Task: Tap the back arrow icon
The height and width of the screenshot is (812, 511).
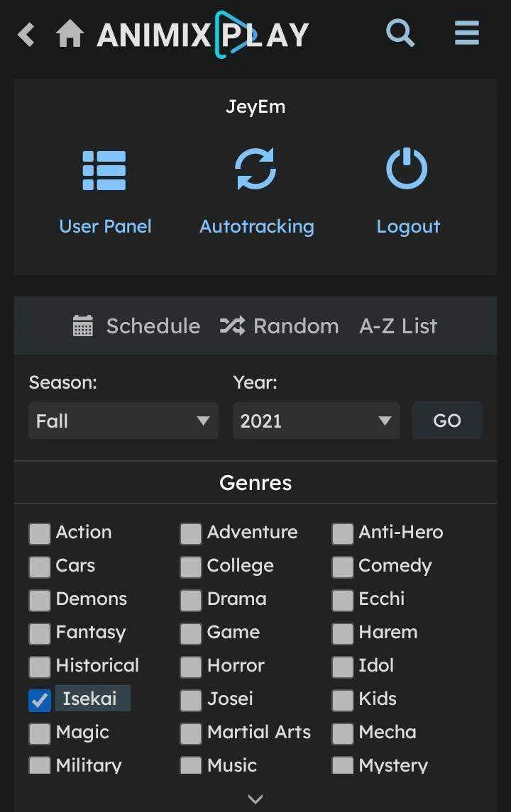Action: tap(26, 35)
